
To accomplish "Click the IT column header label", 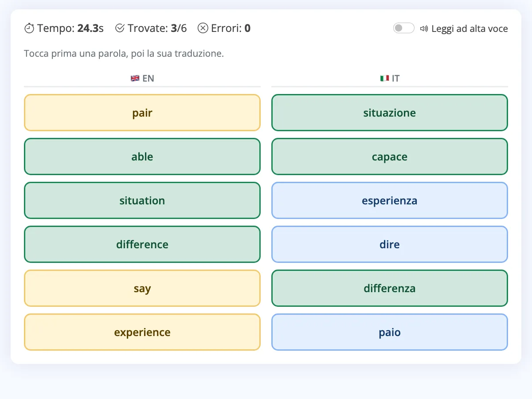I will [396, 78].
